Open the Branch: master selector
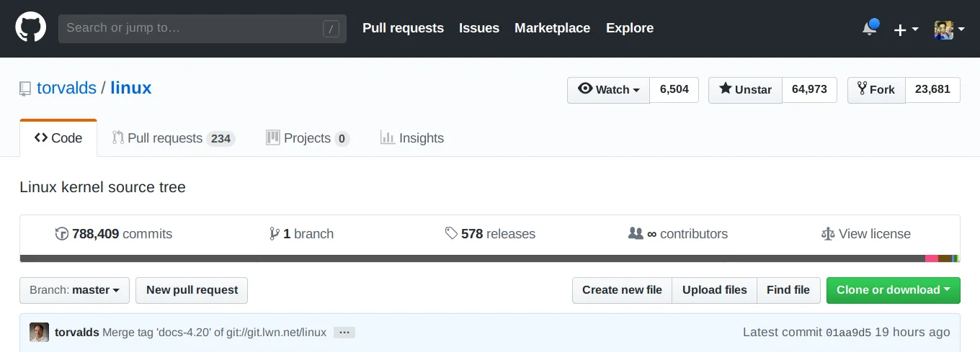 (x=74, y=290)
